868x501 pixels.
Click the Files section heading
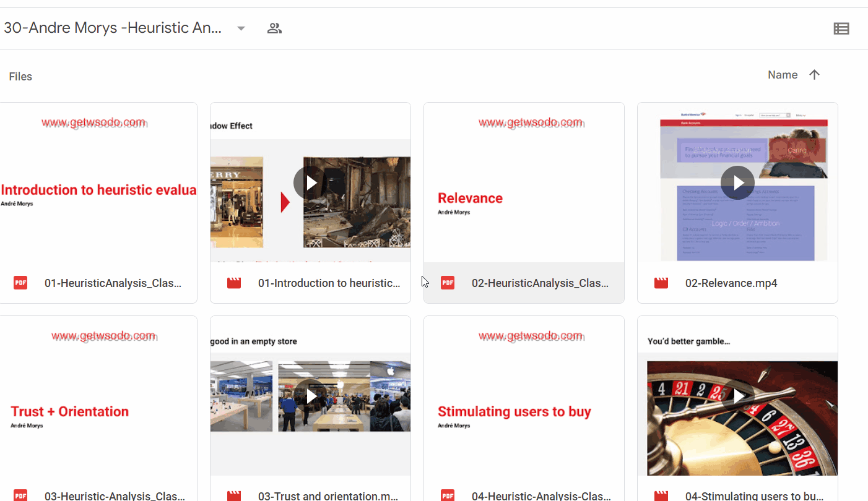(20, 77)
